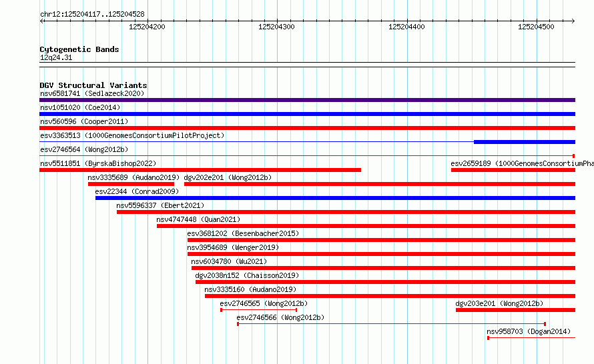
Task: Open dgv203e201 (Wong2012b) variant label
Action: point(499,303)
